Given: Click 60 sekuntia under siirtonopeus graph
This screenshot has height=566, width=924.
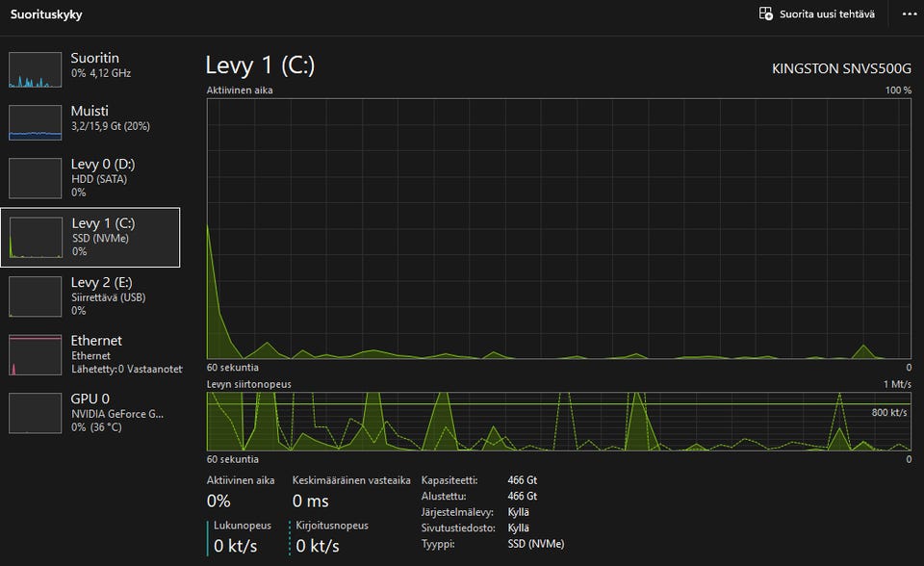Looking at the screenshot, I should [232, 459].
